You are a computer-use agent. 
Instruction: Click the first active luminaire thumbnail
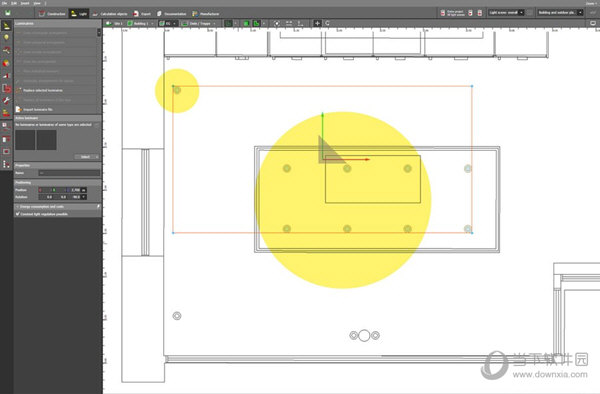pos(25,140)
